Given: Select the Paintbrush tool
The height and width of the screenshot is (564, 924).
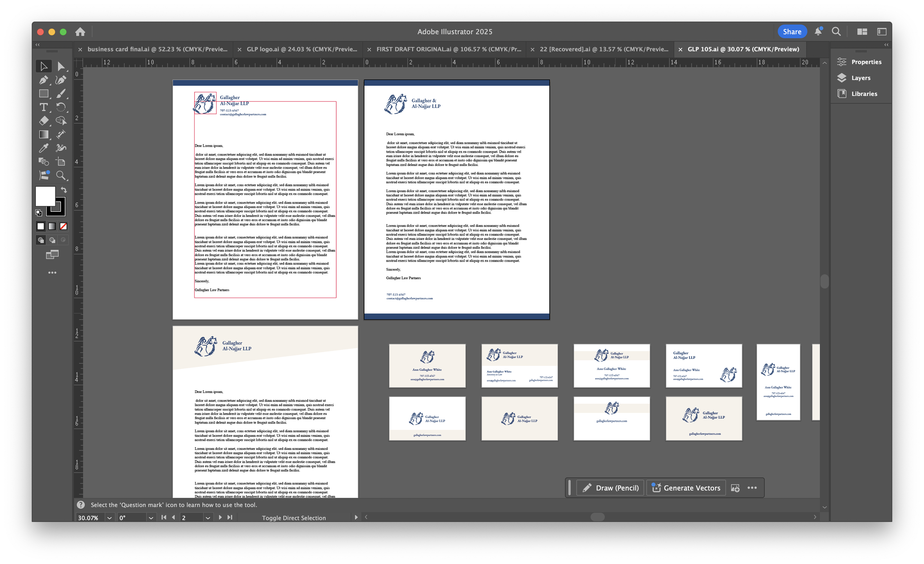Looking at the screenshot, I should pyautogui.click(x=61, y=94).
